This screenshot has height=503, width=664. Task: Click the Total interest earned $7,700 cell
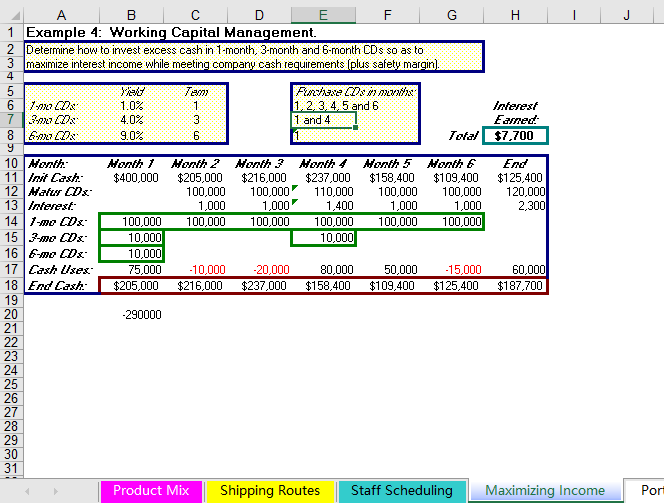point(515,135)
